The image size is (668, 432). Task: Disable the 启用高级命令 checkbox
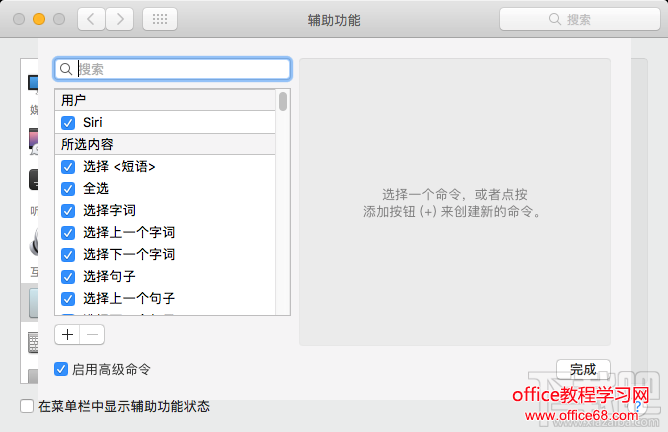tap(61, 369)
